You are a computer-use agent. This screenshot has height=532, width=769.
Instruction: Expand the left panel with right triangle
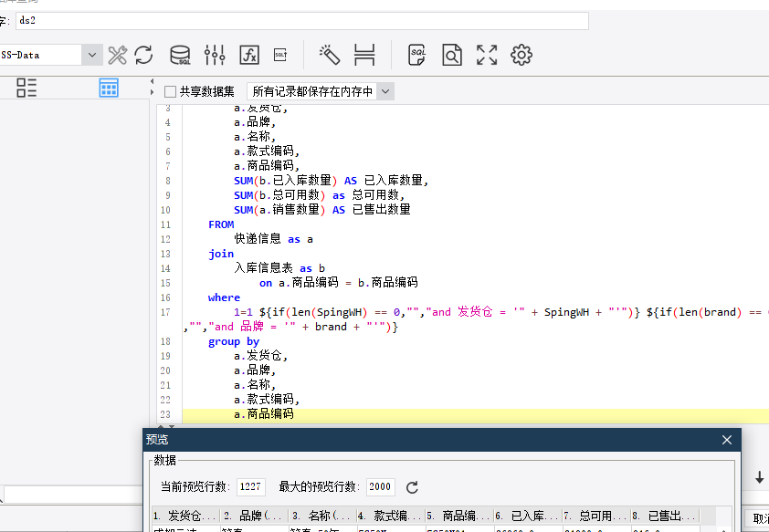(152, 92)
